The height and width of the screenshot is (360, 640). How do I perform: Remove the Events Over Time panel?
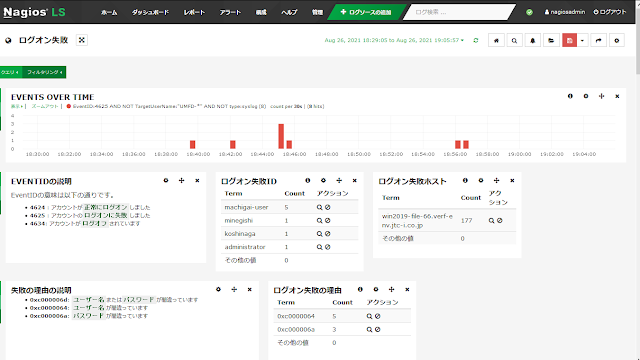(617, 96)
